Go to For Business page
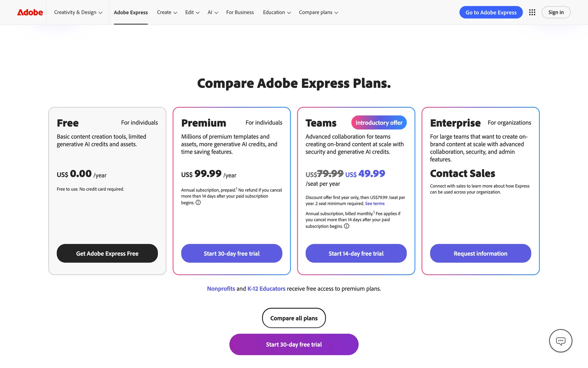 point(240,12)
